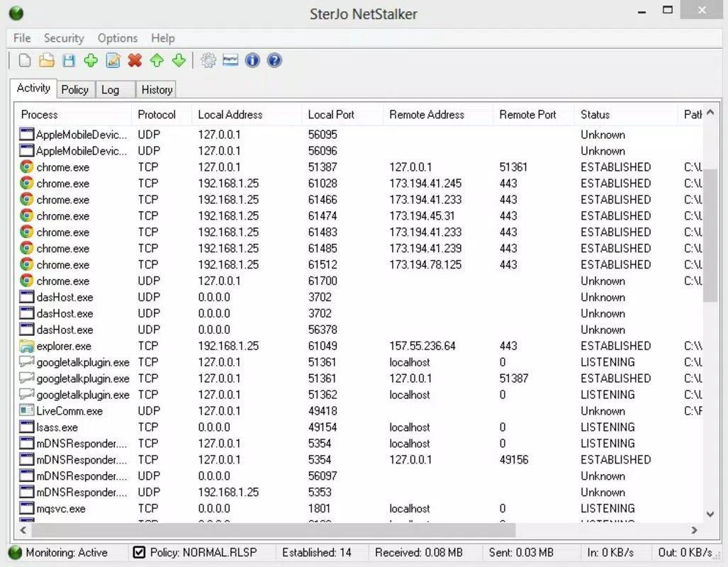The height and width of the screenshot is (567, 728).
Task: Click the Sent: 0.03 MB status entry
Action: (521, 553)
